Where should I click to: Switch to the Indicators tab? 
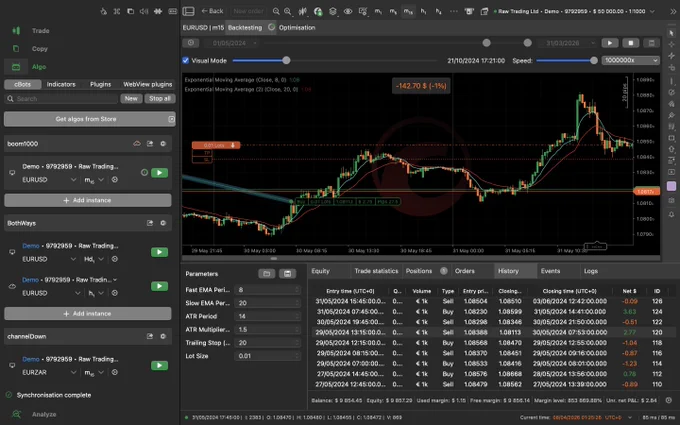(x=61, y=84)
